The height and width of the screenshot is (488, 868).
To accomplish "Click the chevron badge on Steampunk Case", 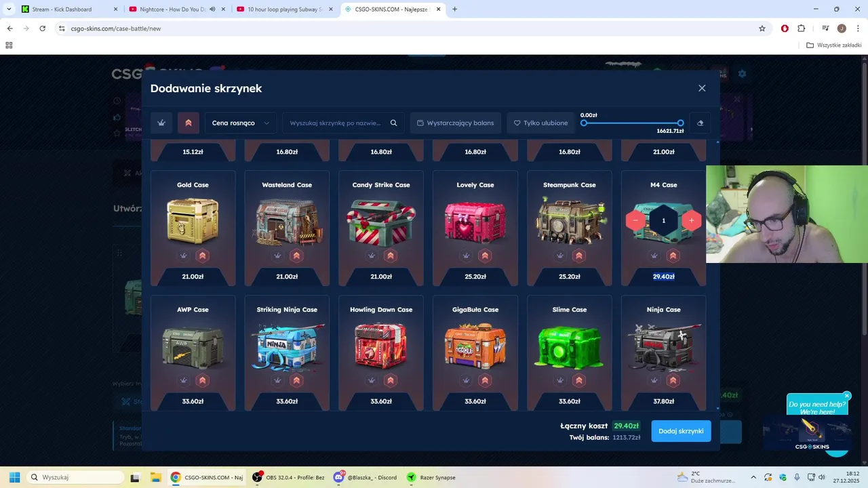I will click(x=578, y=256).
